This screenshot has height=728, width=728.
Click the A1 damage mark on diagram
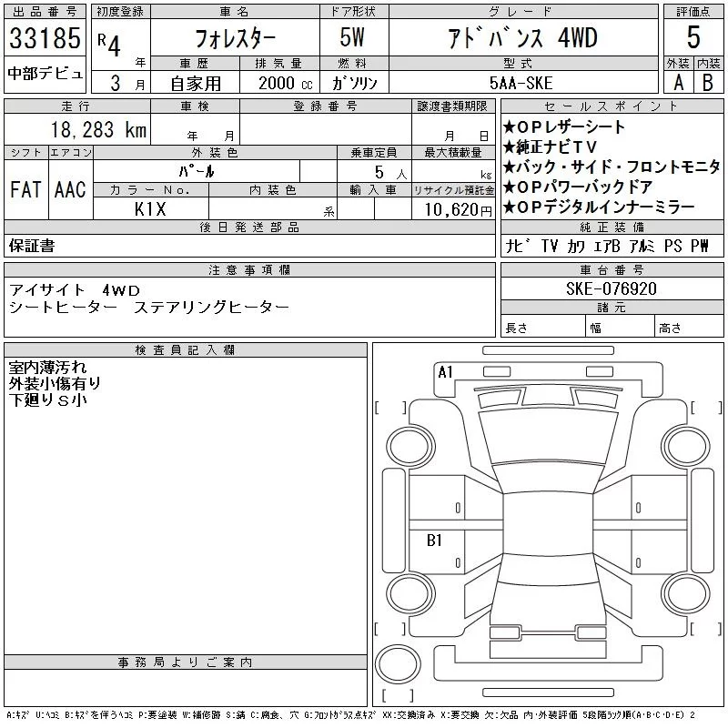(445, 372)
